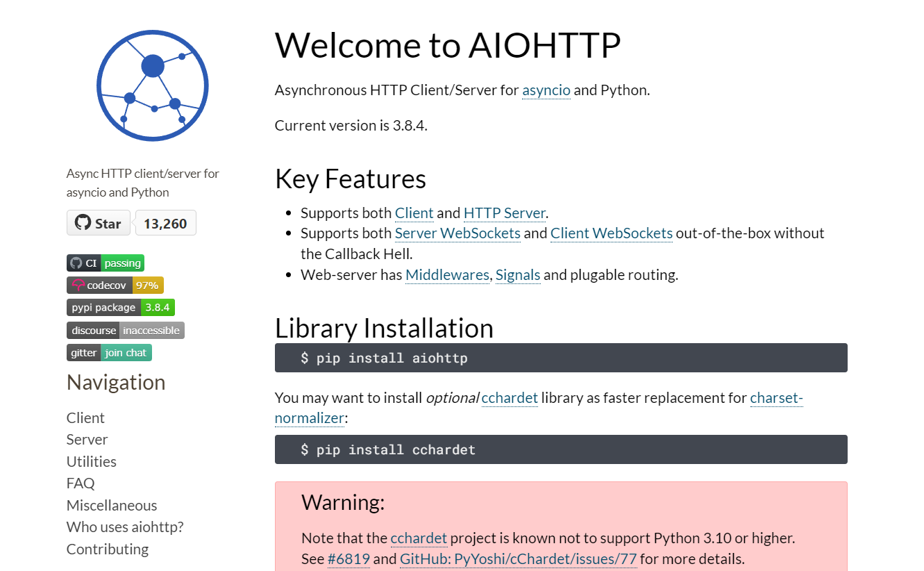
Task: Open issue #6819 link
Action: 348,558
